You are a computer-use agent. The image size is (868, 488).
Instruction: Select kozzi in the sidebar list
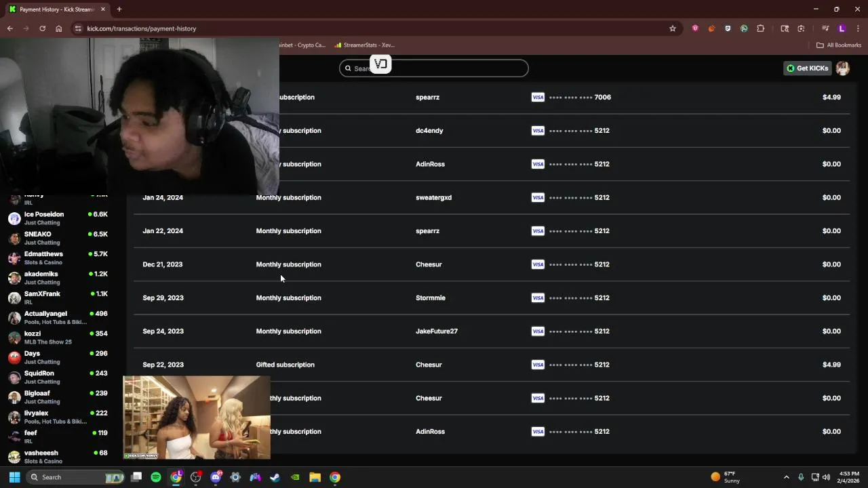click(58, 338)
